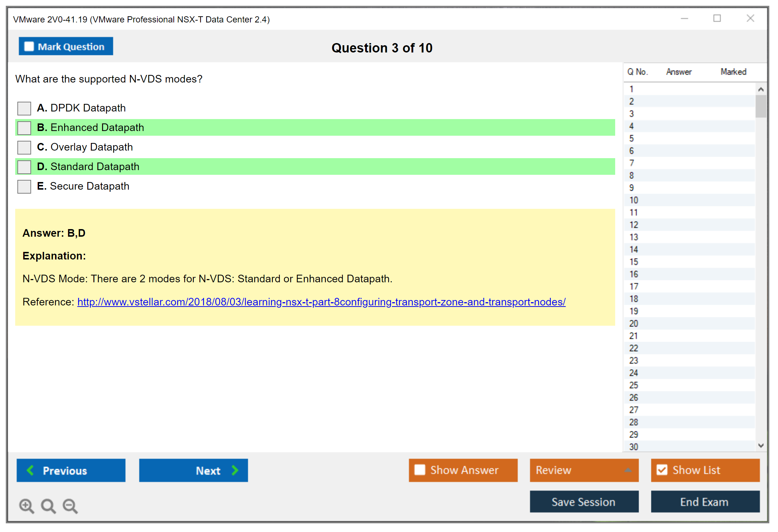Select question 10 in the list
Viewport: 778px width, 532px height.
pos(634,200)
